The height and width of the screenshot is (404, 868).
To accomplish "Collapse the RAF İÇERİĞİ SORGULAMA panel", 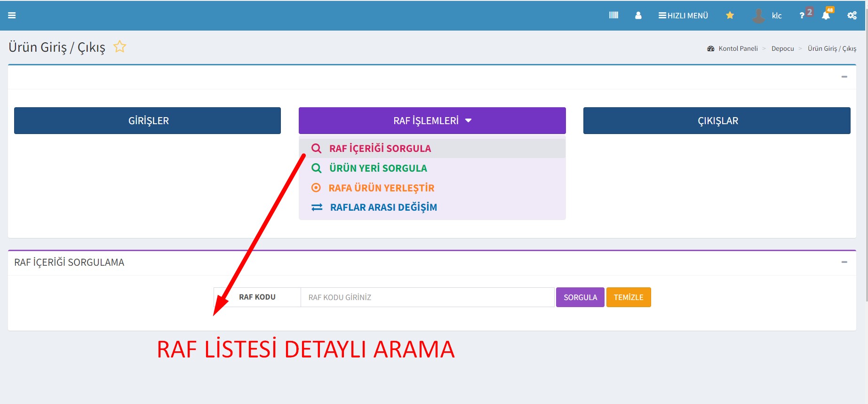I will point(844,262).
